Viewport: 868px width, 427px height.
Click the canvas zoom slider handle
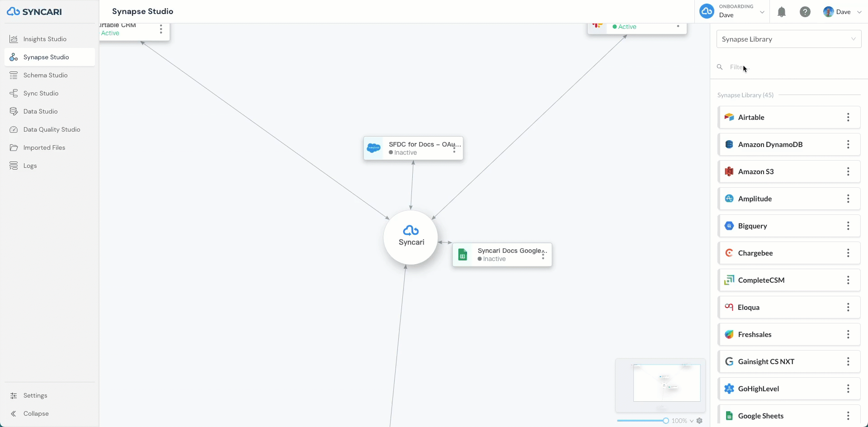[666, 421]
